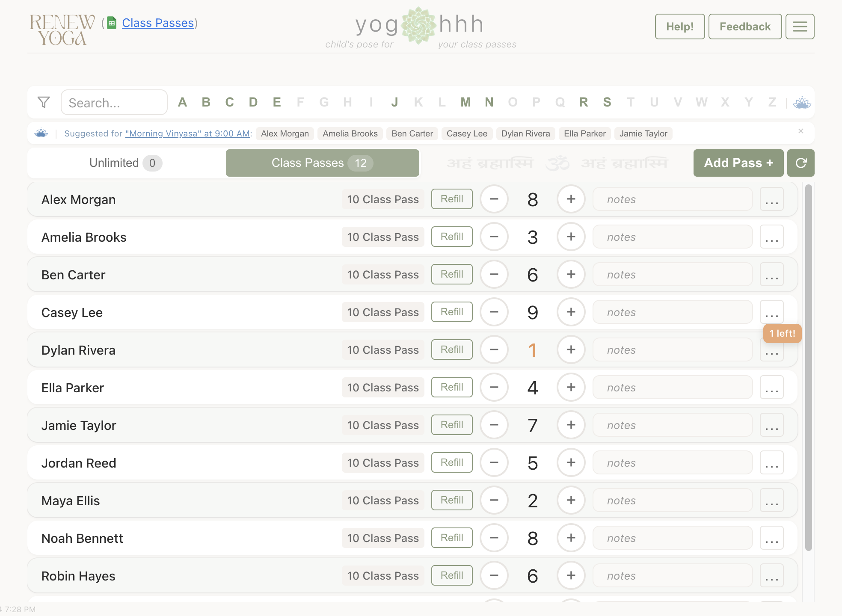This screenshot has width=842, height=616.
Task: Open the Help! button
Action: (x=680, y=27)
